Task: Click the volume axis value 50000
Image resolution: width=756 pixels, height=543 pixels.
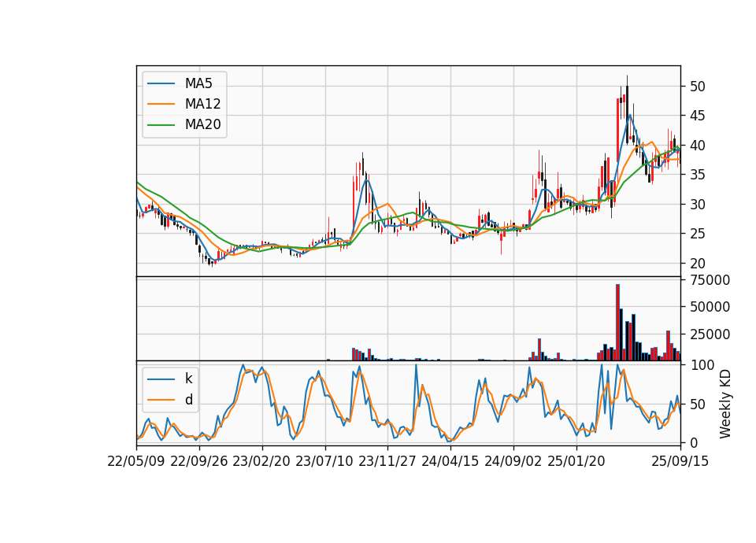Action: point(710,307)
